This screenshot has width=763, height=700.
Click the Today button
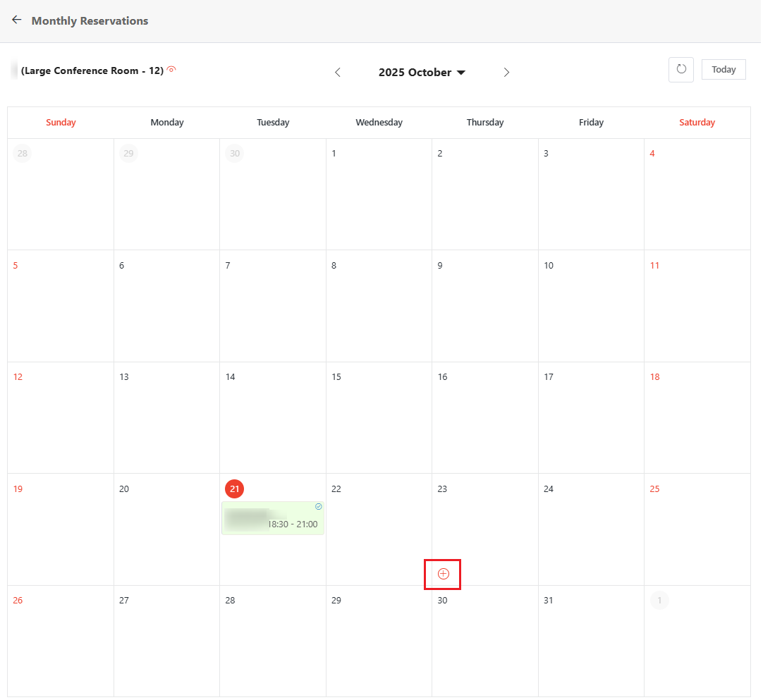point(724,69)
